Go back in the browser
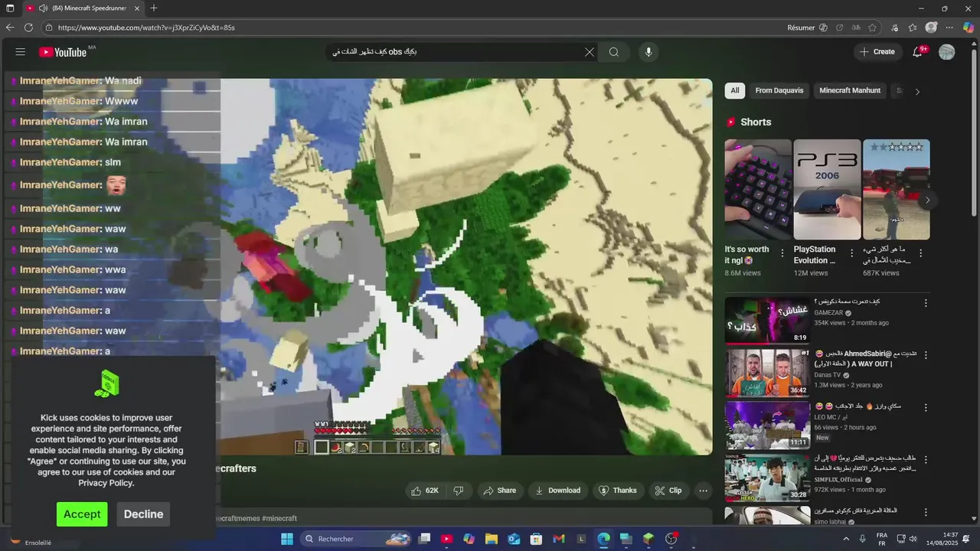Image resolution: width=980 pixels, height=551 pixels. [x=10, y=28]
